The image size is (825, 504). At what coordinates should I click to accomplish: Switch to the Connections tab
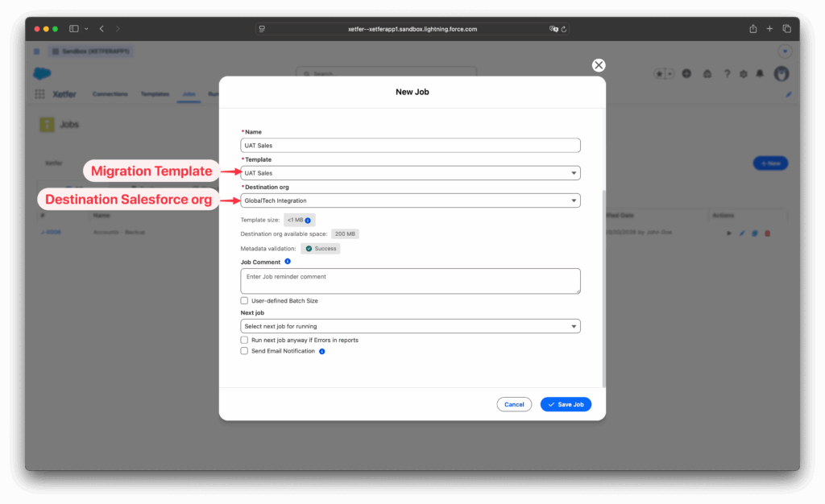110,94
